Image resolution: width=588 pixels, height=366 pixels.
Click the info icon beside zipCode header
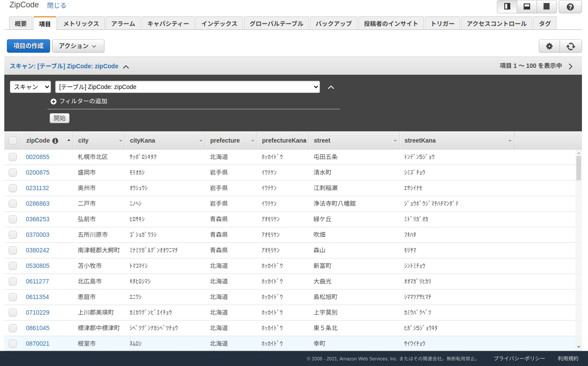pyautogui.click(x=55, y=140)
